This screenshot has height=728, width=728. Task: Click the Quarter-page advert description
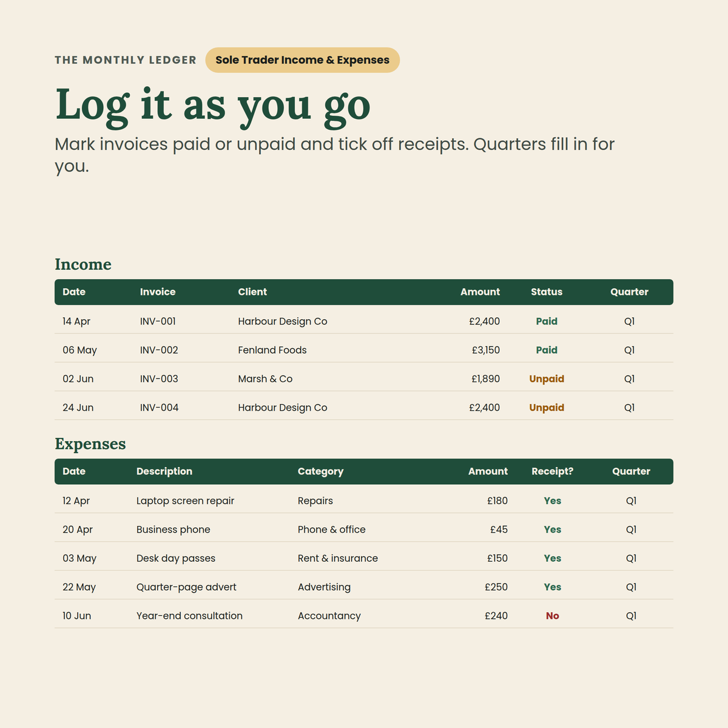(x=186, y=587)
